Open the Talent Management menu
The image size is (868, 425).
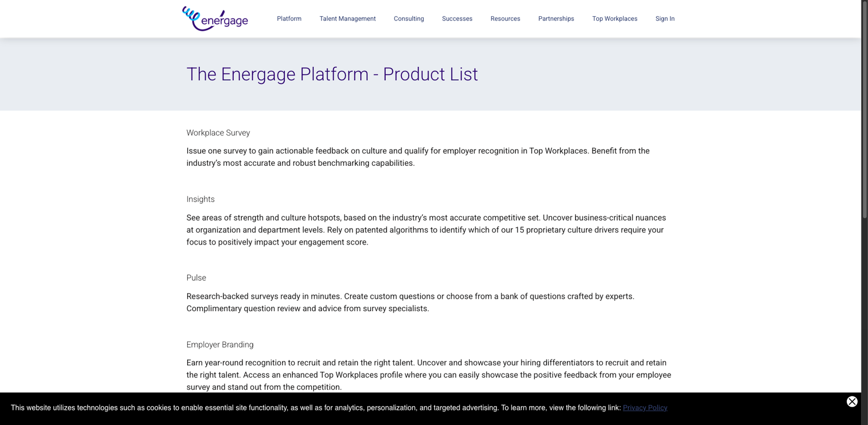347,18
